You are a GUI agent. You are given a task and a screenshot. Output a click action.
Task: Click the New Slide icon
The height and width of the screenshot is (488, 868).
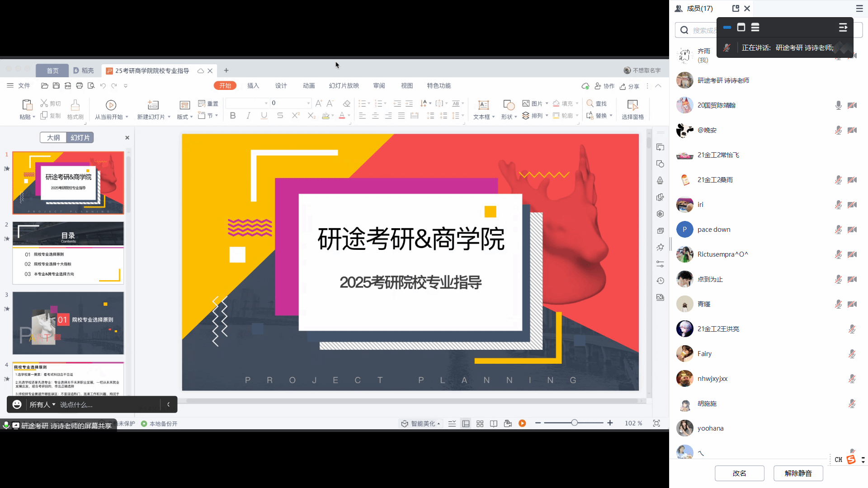[x=153, y=105]
